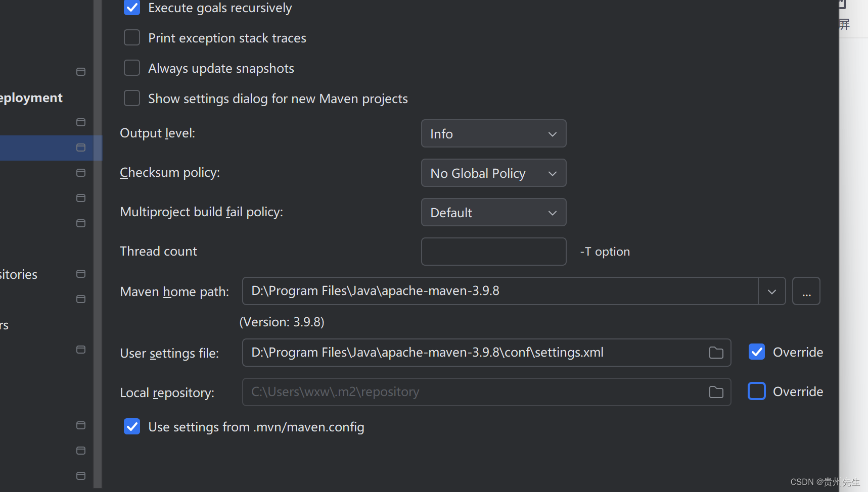Select the Repositories settings entry

(x=19, y=274)
